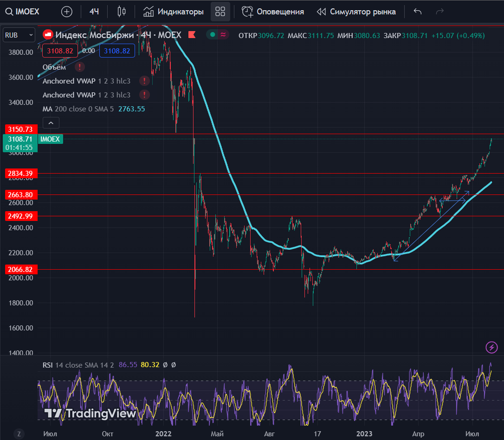The width and height of the screenshot is (504, 440).
Task: Click the second Anchored VWAP error icon
Action: [144, 95]
